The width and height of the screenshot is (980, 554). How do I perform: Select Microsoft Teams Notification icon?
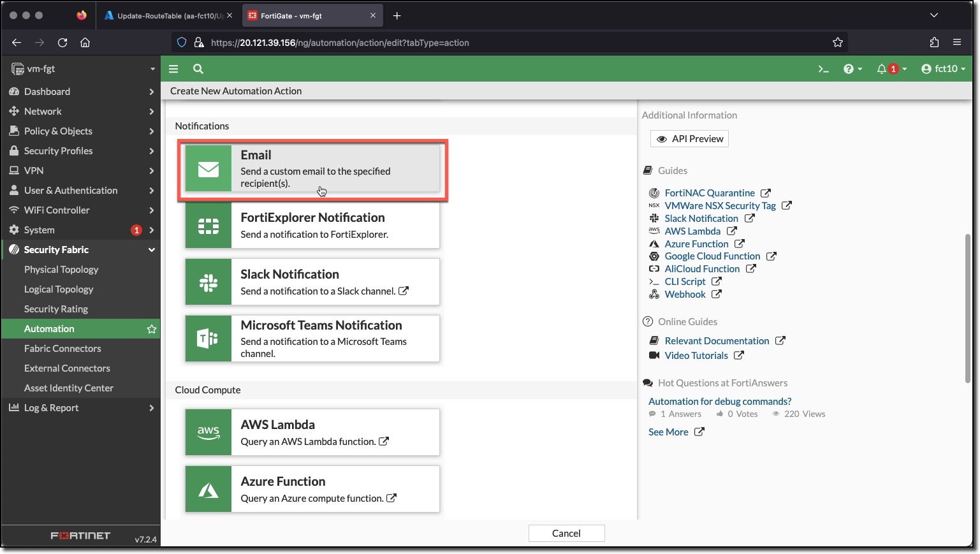pos(208,339)
